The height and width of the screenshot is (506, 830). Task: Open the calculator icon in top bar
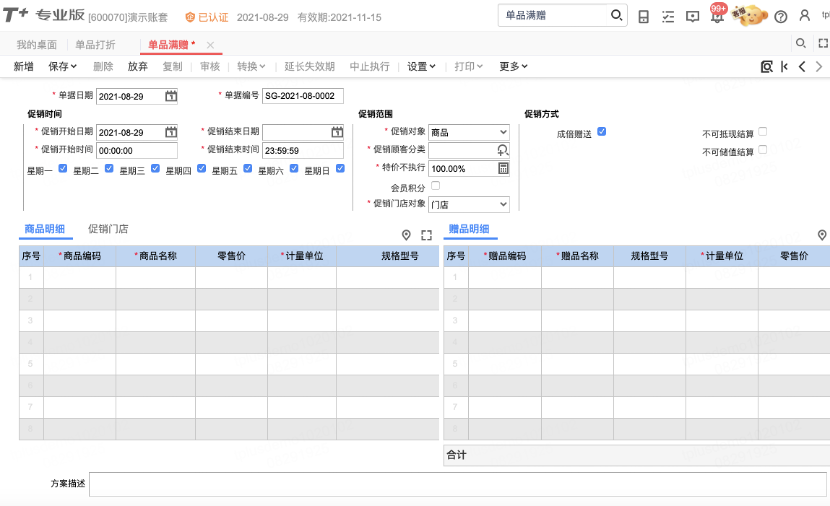(644, 17)
